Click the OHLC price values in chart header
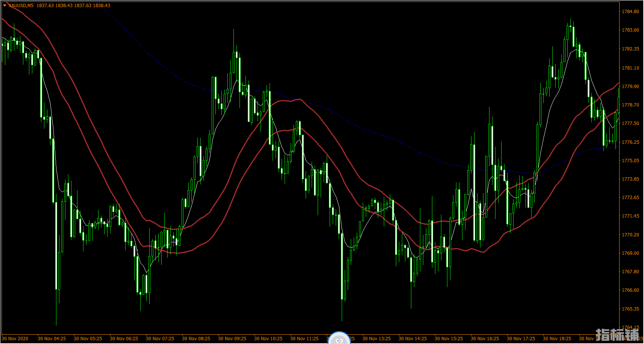This screenshot has height=344, width=644. [x=73, y=6]
